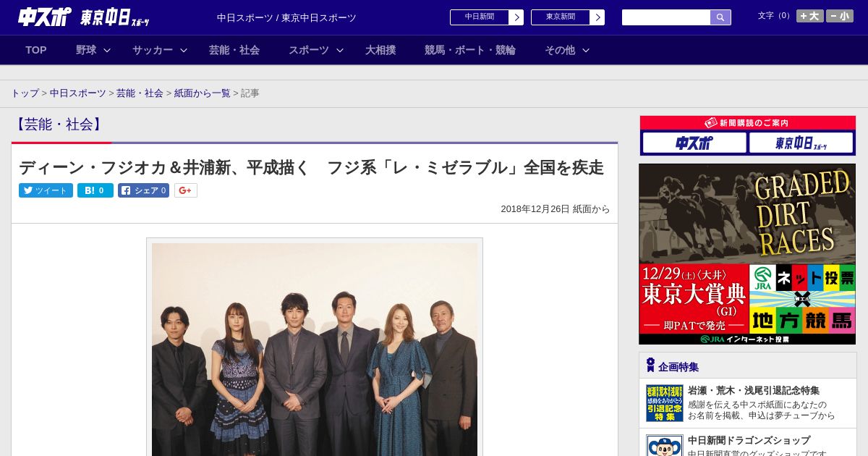Select 芸能・社会 in navigation bar

click(234, 50)
